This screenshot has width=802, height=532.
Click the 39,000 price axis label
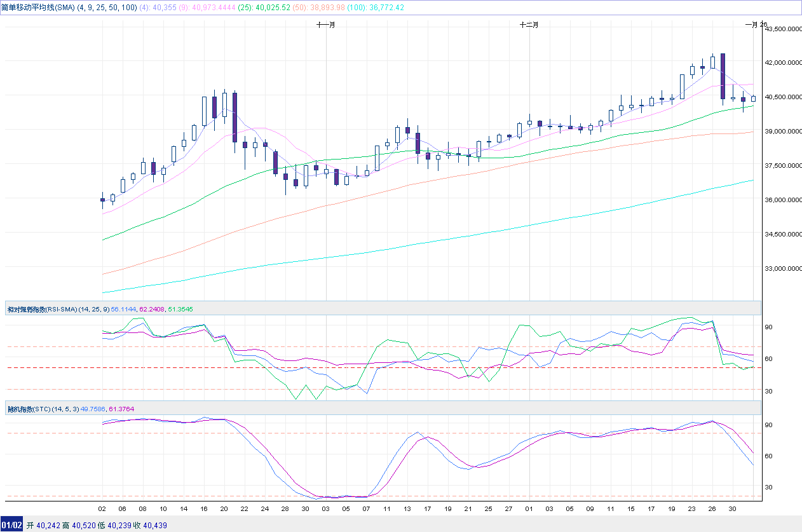pos(782,132)
